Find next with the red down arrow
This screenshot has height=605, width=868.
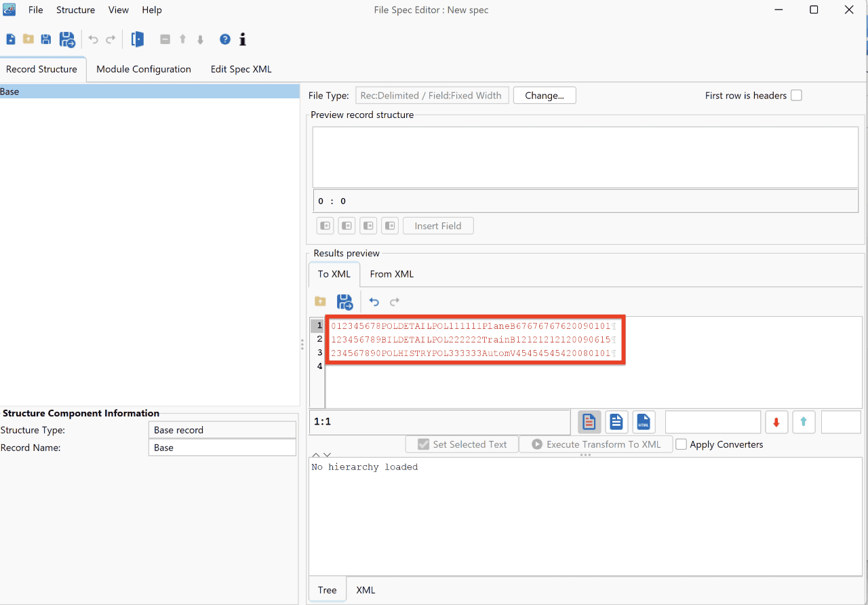(x=776, y=422)
